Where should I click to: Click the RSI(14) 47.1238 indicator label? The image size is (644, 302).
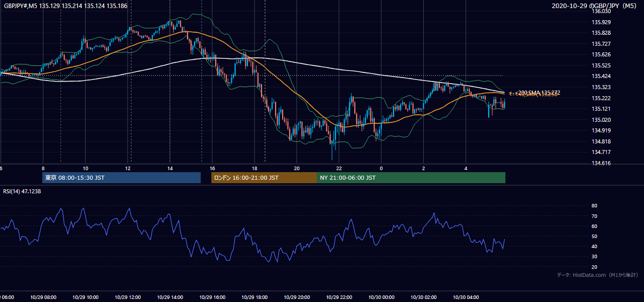[22, 191]
